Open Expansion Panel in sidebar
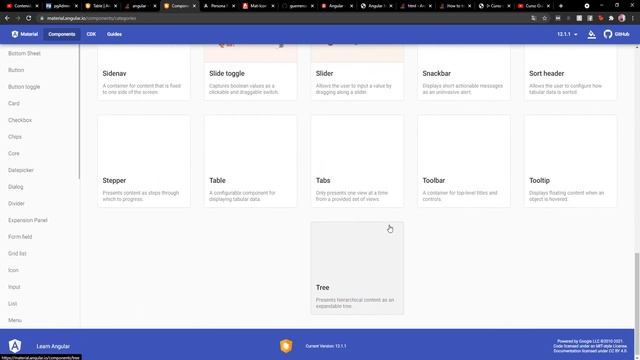This screenshot has height=360, width=640. (x=28, y=220)
